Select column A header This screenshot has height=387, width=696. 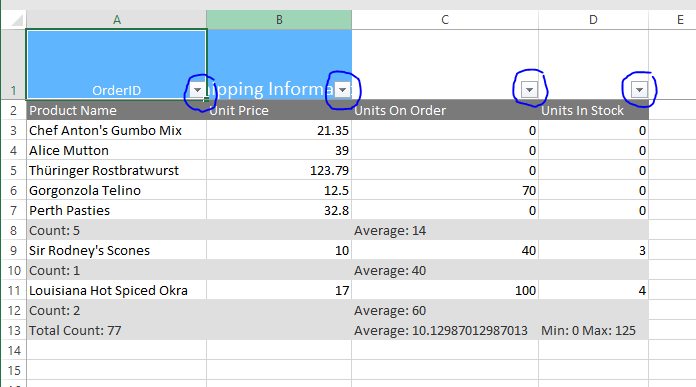117,20
